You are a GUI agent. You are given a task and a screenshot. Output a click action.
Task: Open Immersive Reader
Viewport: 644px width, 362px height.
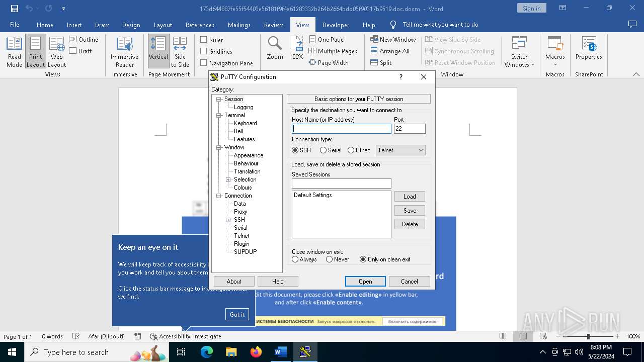pyautogui.click(x=124, y=52)
